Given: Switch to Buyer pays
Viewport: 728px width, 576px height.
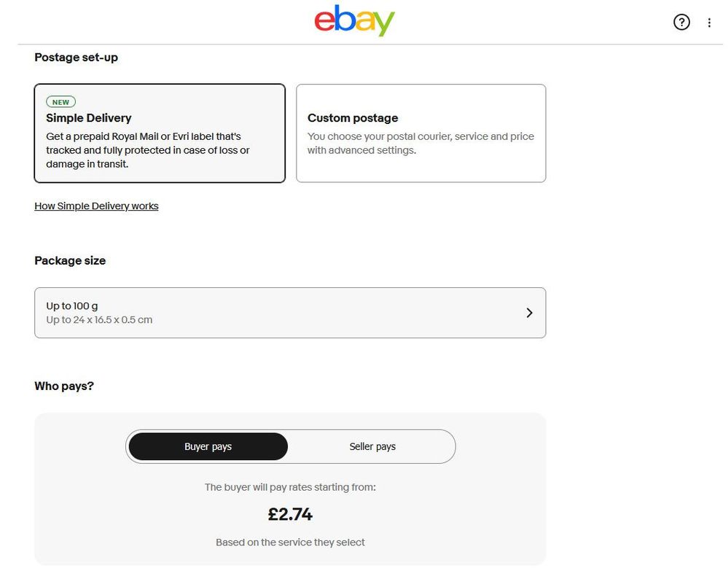Looking at the screenshot, I should (208, 446).
